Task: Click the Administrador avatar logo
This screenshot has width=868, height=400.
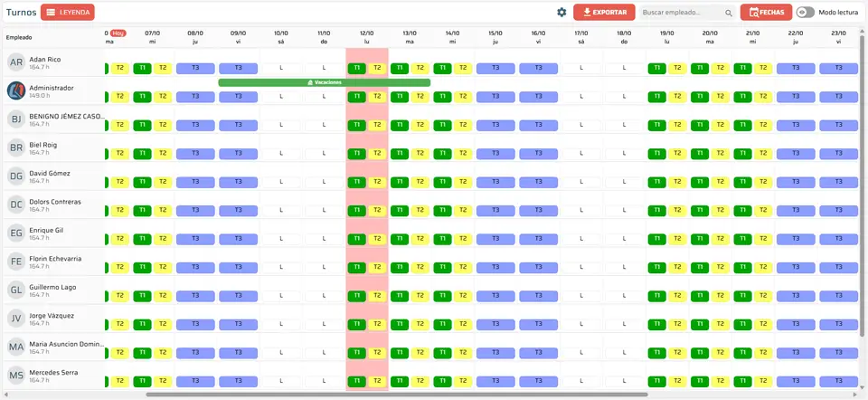Action: [16, 90]
